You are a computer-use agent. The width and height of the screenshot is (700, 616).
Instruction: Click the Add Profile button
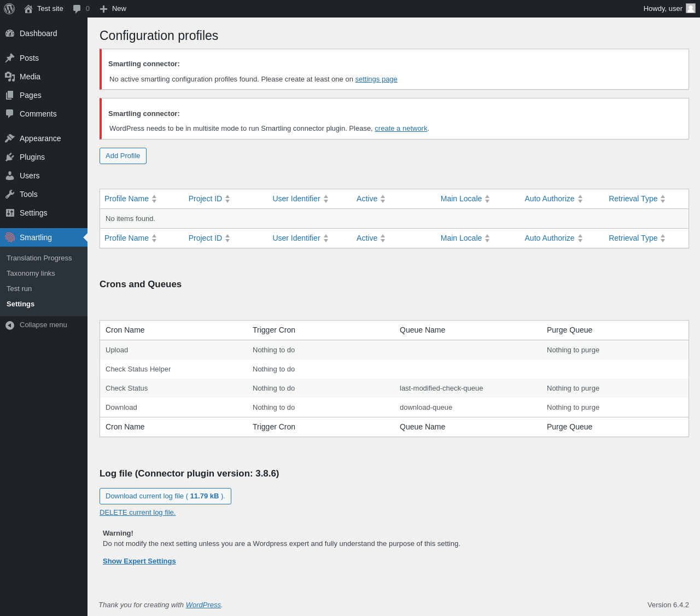point(122,156)
